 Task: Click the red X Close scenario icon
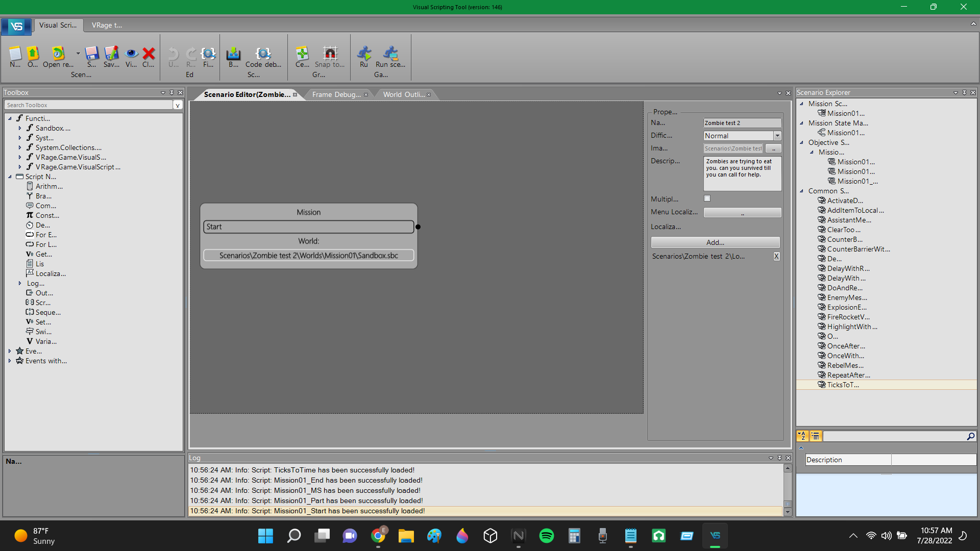(149, 54)
